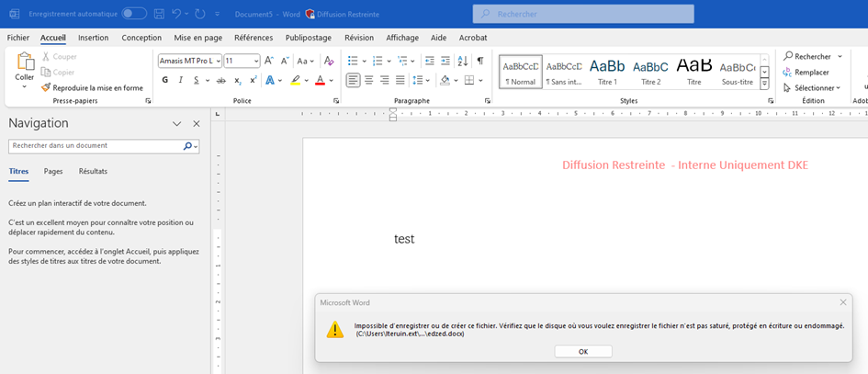
Task: Click the Rechercher dans un document field
Action: (x=95, y=146)
